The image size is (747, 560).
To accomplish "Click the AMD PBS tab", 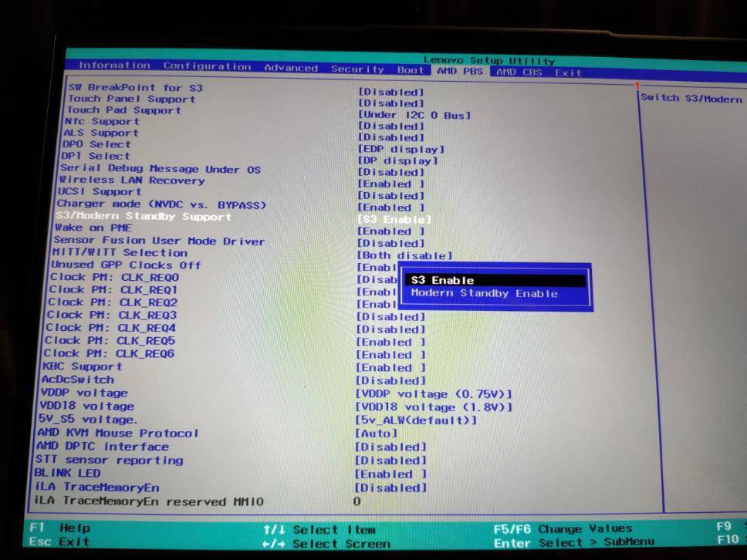I will [460, 71].
